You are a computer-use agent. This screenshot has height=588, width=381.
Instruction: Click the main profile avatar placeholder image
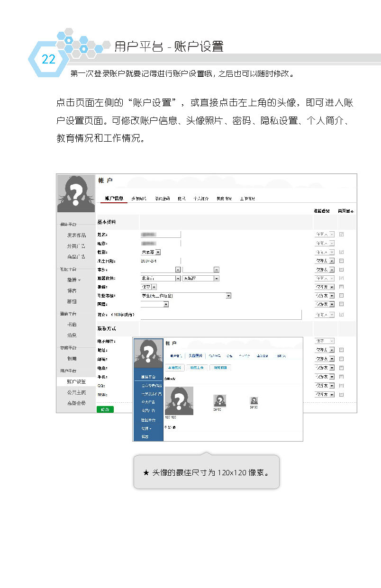76,193
